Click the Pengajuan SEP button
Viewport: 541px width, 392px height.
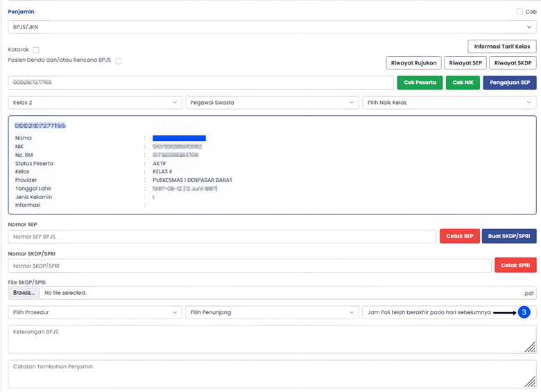click(510, 83)
